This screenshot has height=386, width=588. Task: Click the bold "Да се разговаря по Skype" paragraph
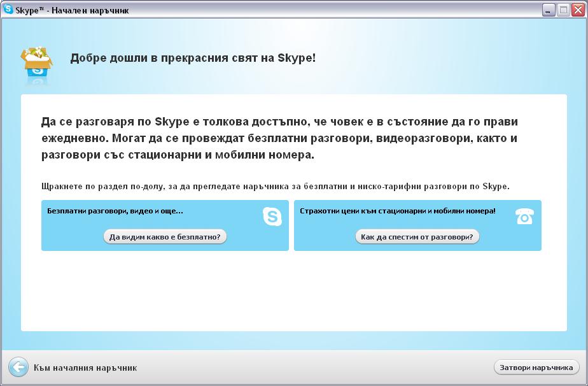click(279, 138)
